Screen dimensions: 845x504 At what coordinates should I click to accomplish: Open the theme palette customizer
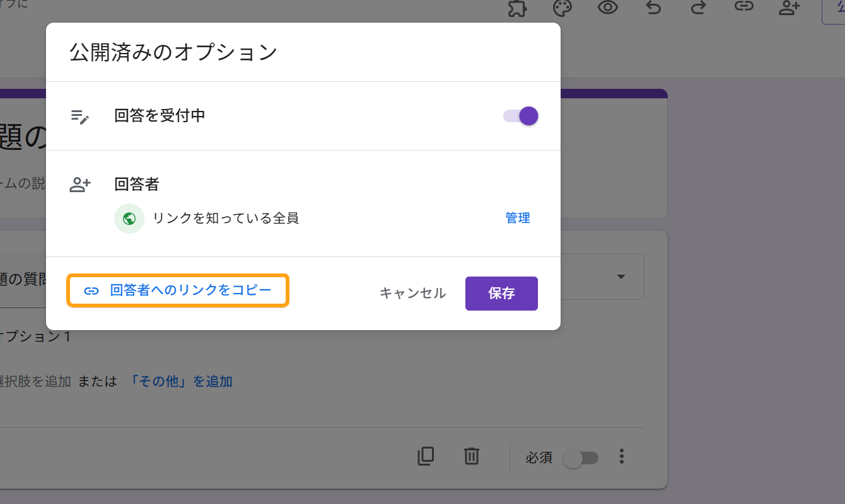[x=562, y=8]
